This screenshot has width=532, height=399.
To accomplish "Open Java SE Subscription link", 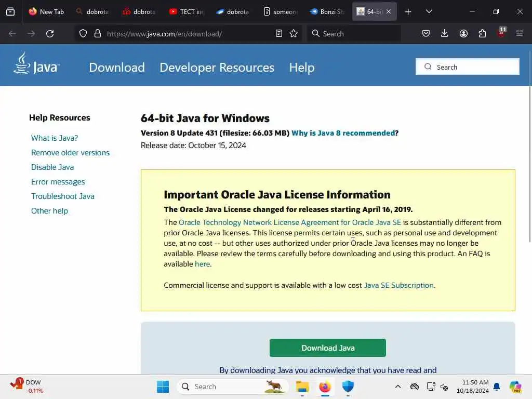I will click(398, 285).
